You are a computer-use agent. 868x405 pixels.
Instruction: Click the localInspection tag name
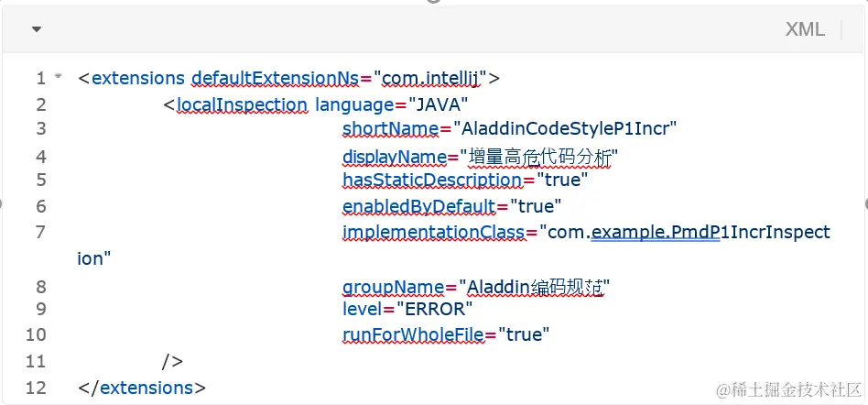pyautogui.click(x=241, y=104)
